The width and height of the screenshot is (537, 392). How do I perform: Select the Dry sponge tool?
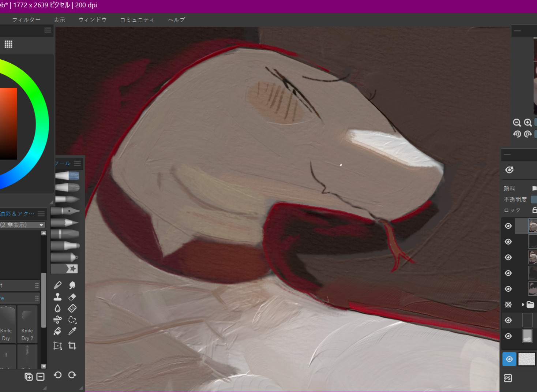coord(72,309)
